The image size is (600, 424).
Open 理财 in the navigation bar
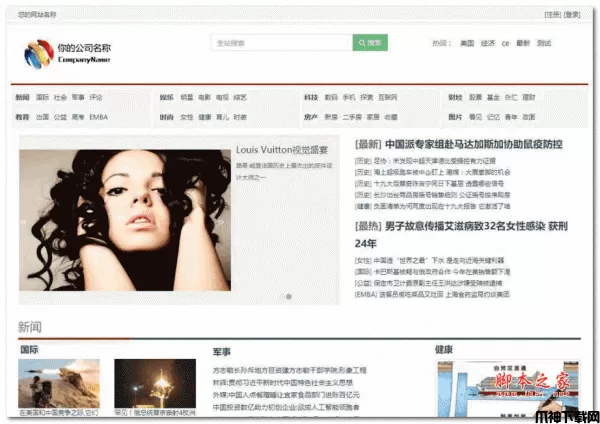tap(529, 97)
